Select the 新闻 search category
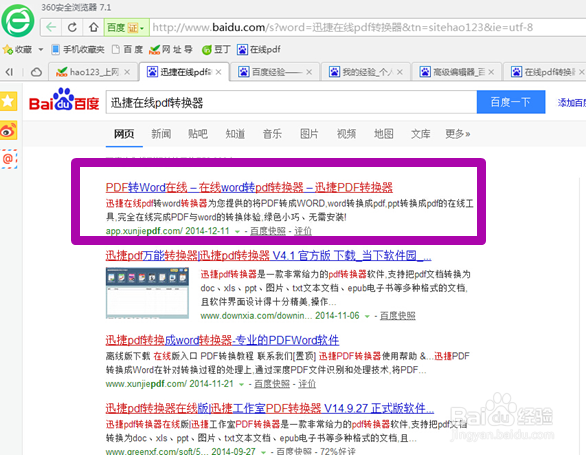This screenshot has width=588, height=456. coord(161,134)
